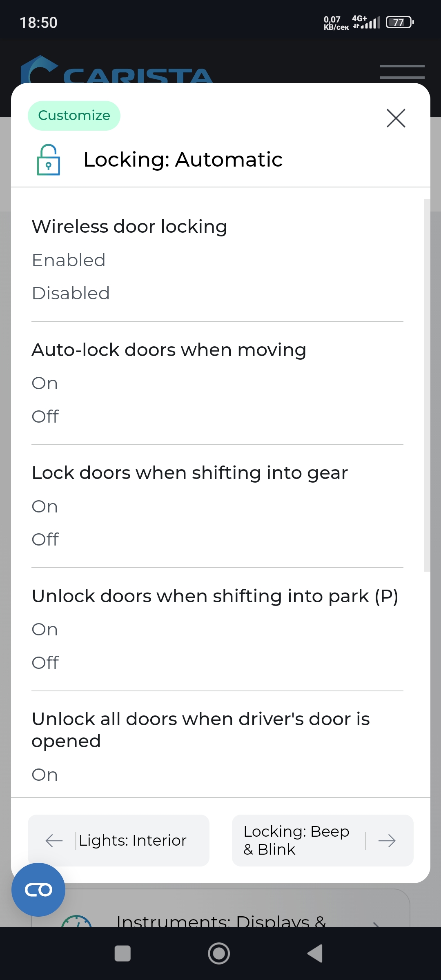This screenshot has width=441, height=980.
Task: Turn Off Lock doors when shifting into gear
Action: coord(45,539)
